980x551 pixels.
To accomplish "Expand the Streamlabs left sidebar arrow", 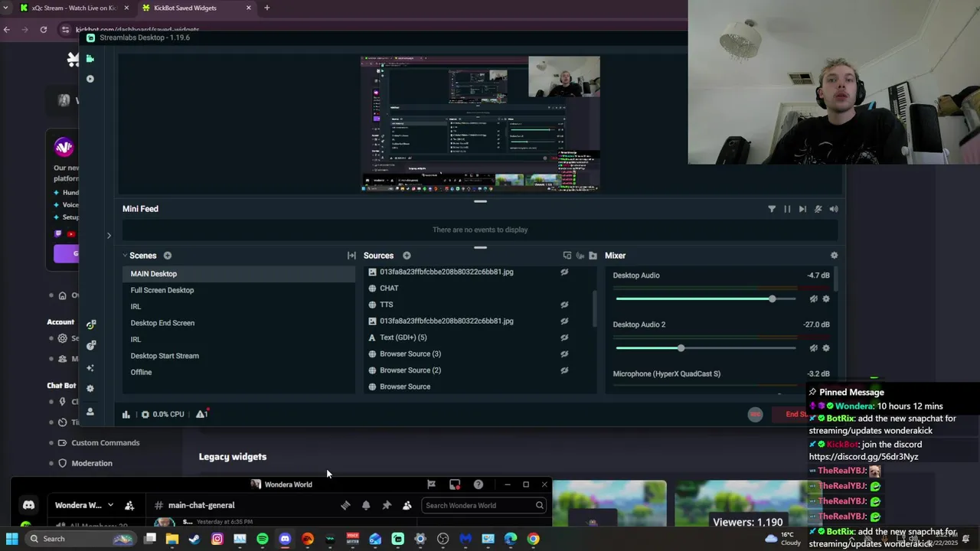I will click(x=109, y=236).
